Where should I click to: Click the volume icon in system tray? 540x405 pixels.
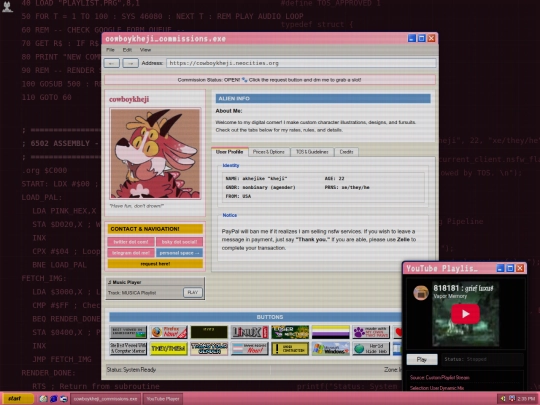click(x=503, y=398)
